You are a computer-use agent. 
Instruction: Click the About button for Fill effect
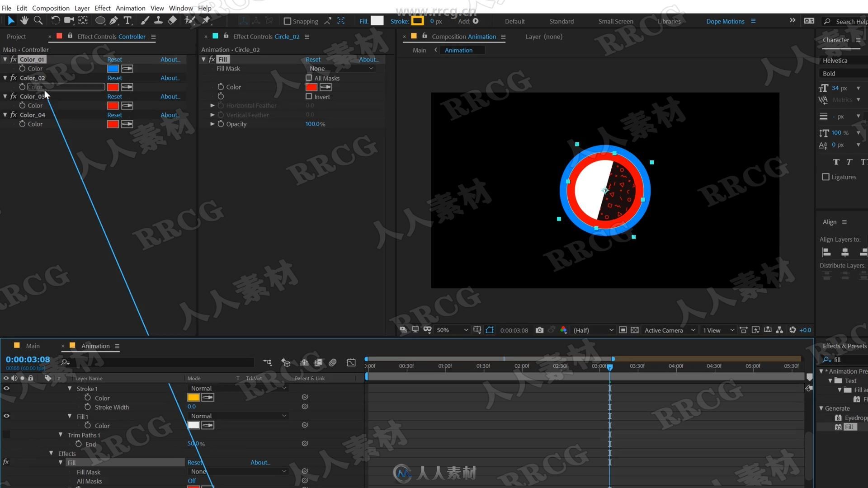[x=369, y=59]
